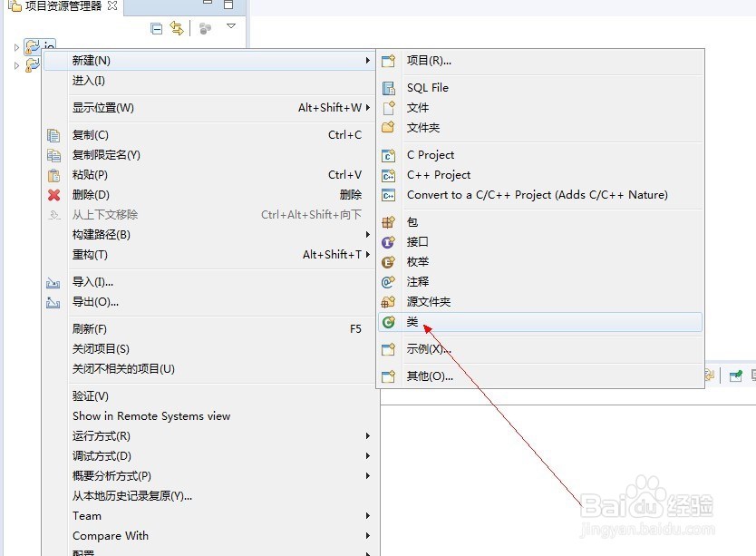Click the 接口 interface icon
The image size is (756, 556).
(388, 242)
